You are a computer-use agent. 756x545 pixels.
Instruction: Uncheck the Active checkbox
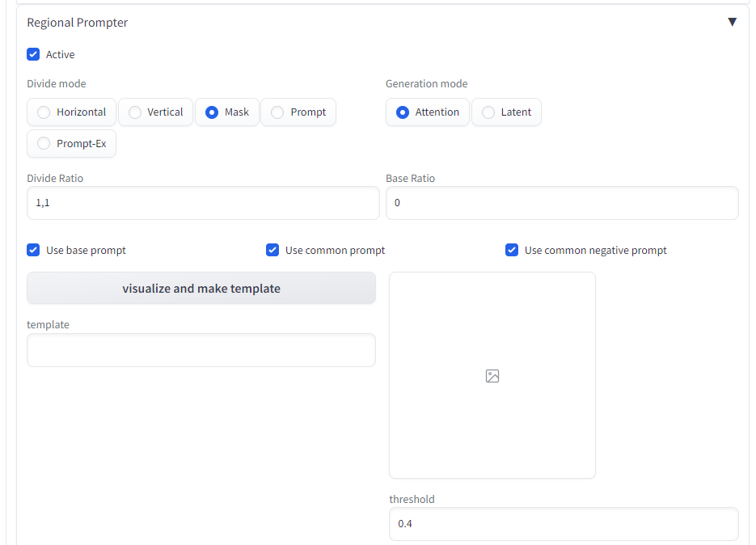click(x=33, y=54)
